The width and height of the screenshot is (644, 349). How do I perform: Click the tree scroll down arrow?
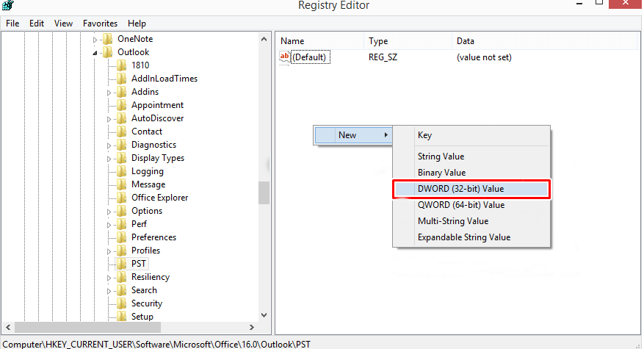click(x=264, y=315)
